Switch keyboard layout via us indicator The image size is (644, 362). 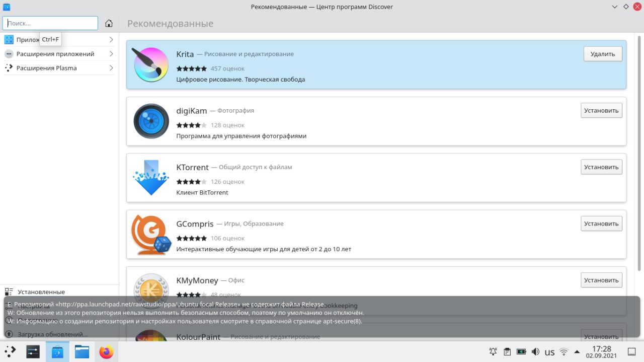click(549, 352)
